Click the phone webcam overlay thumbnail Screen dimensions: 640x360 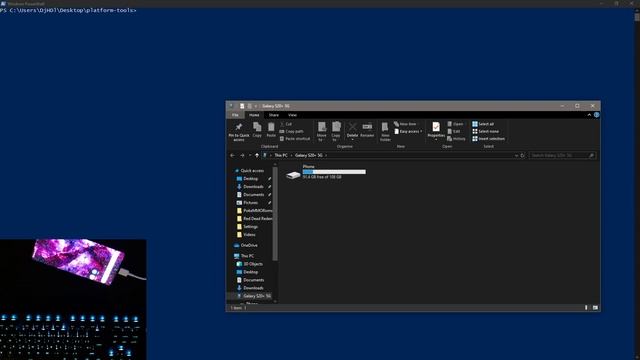click(73, 299)
